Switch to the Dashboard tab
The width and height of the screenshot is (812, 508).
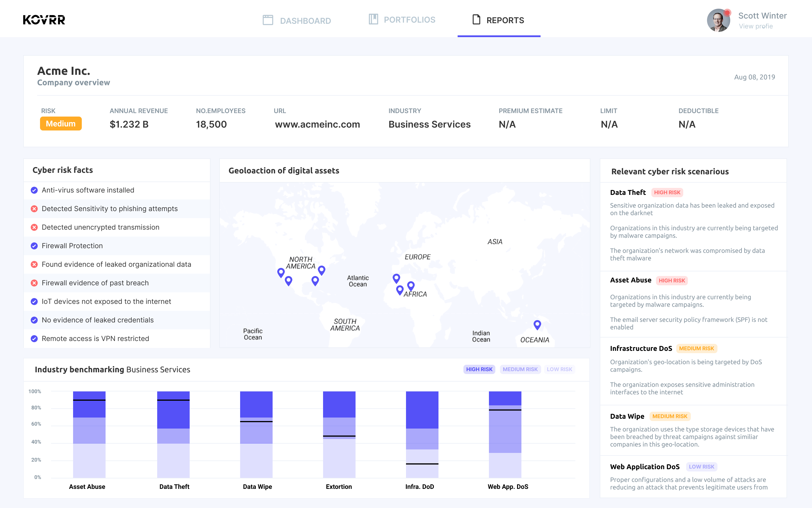pos(305,21)
